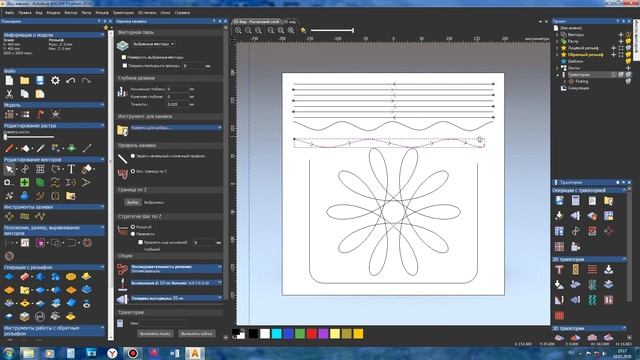Choose the green layered squares vector tool
Screen dimensions: 640x360
pos(40,182)
